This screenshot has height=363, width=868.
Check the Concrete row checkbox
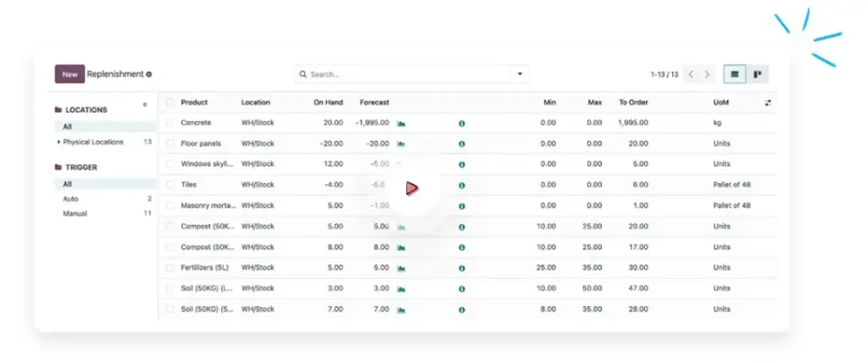[x=171, y=123]
